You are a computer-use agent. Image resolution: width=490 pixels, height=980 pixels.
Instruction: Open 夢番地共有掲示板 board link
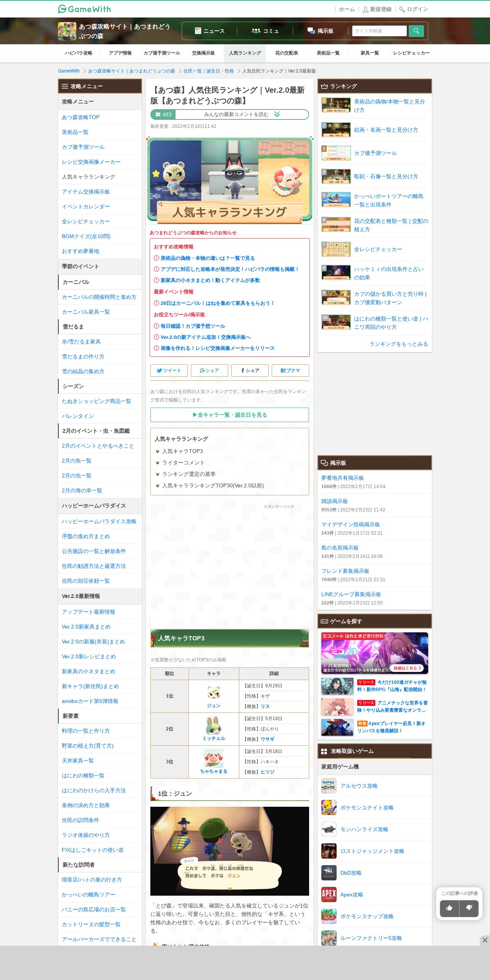coord(343,478)
